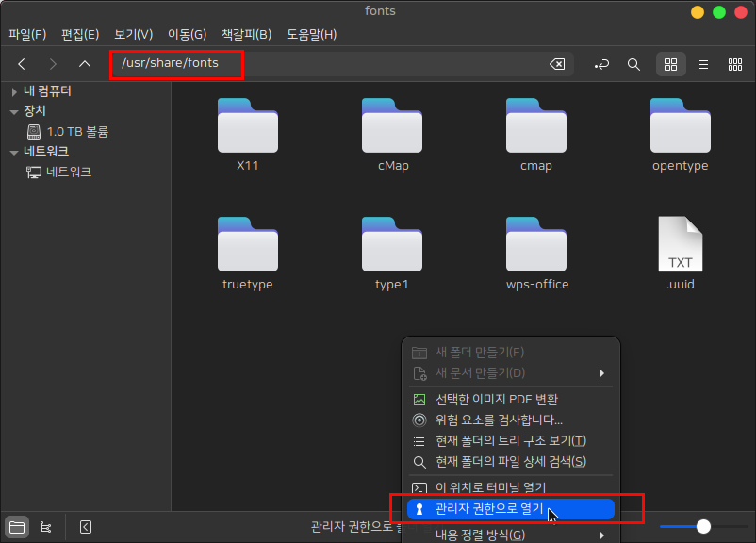756x543 pixels.
Task: Collapse the 내 컴퓨터 sidebar section
Action: (14, 91)
